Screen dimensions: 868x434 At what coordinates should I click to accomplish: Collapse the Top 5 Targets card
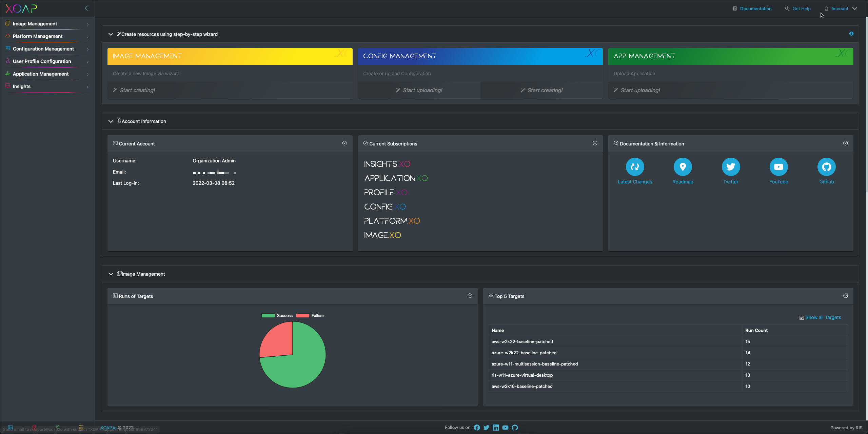click(x=845, y=296)
